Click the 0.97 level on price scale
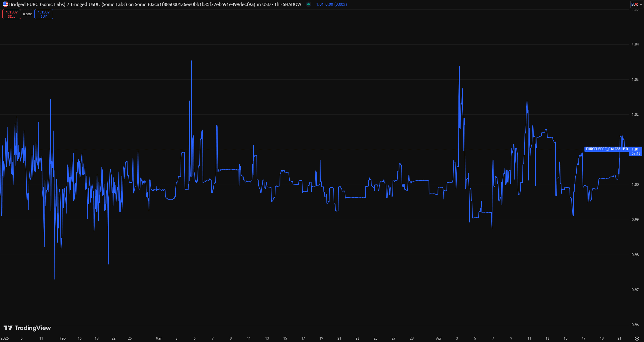 [x=635, y=290]
